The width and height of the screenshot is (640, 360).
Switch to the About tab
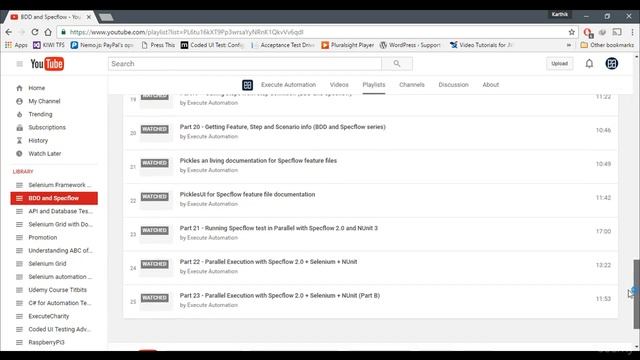[x=491, y=85]
